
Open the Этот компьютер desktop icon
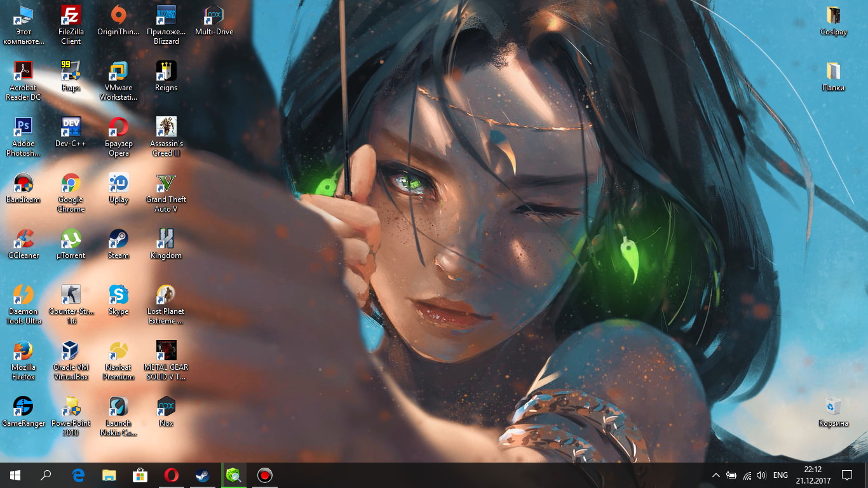[24, 25]
